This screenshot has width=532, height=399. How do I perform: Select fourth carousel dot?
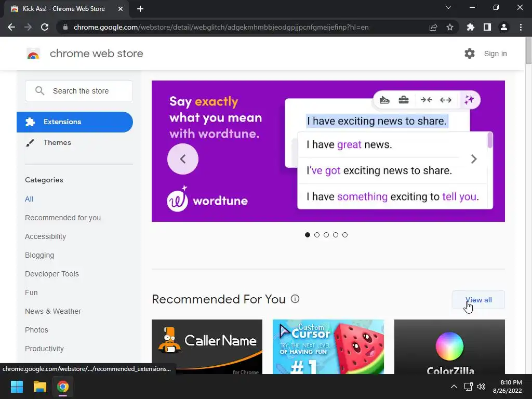coord(336,235)
